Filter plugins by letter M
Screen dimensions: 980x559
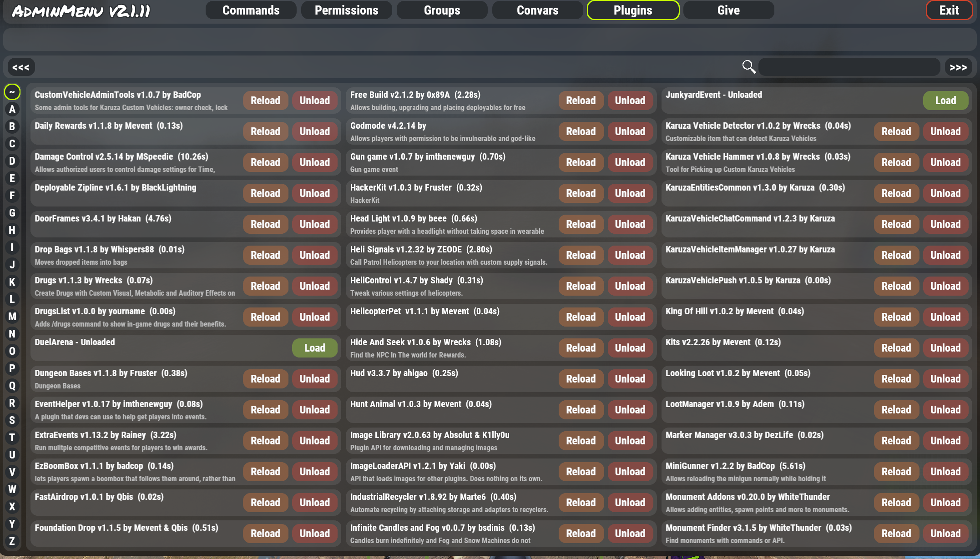(12, 317)
